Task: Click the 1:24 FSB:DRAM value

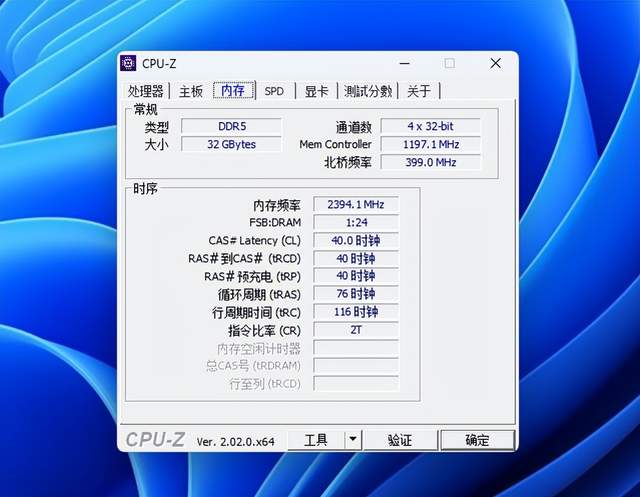Action: (356, 222)
